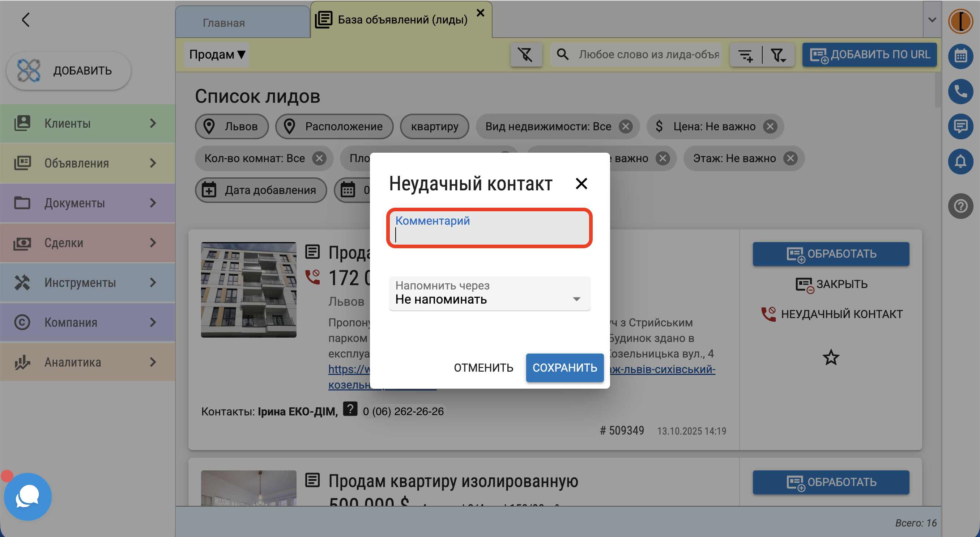Open the 'Продам' deal type dropdown
The image size is (980, 537).
pyautogui.click(x=217, y=55)
